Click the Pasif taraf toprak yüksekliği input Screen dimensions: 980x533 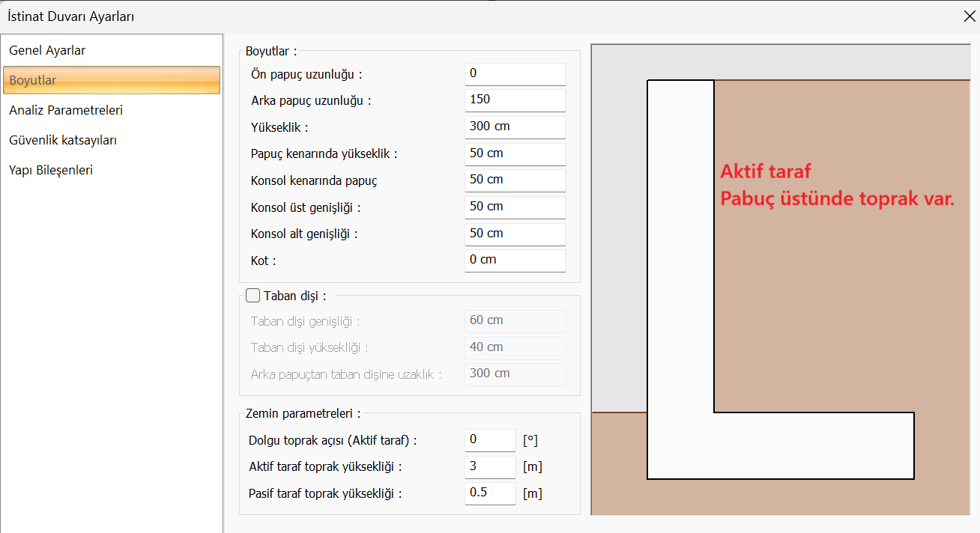pyautogui.click(x=490, y=493)
